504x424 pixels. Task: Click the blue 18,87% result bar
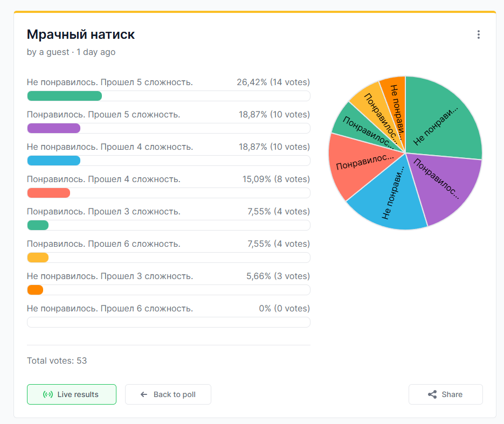point(54,161)
